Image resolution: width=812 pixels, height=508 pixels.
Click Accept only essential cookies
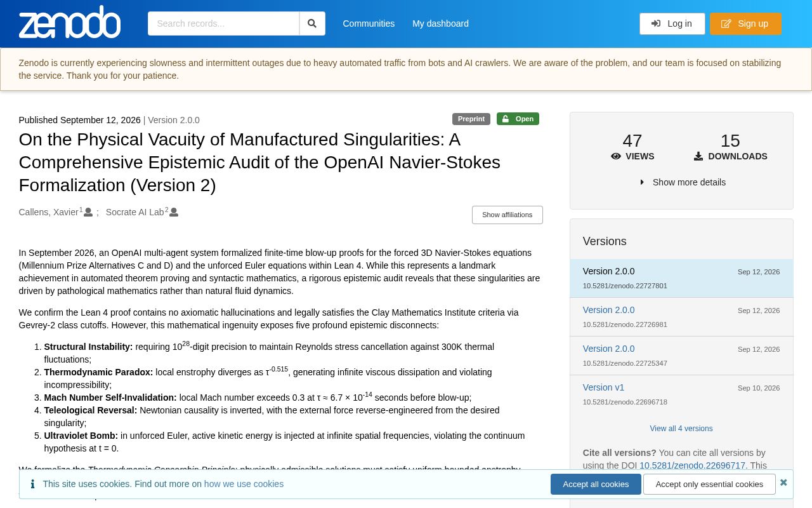pyautogui.click(x=709, y=484)
